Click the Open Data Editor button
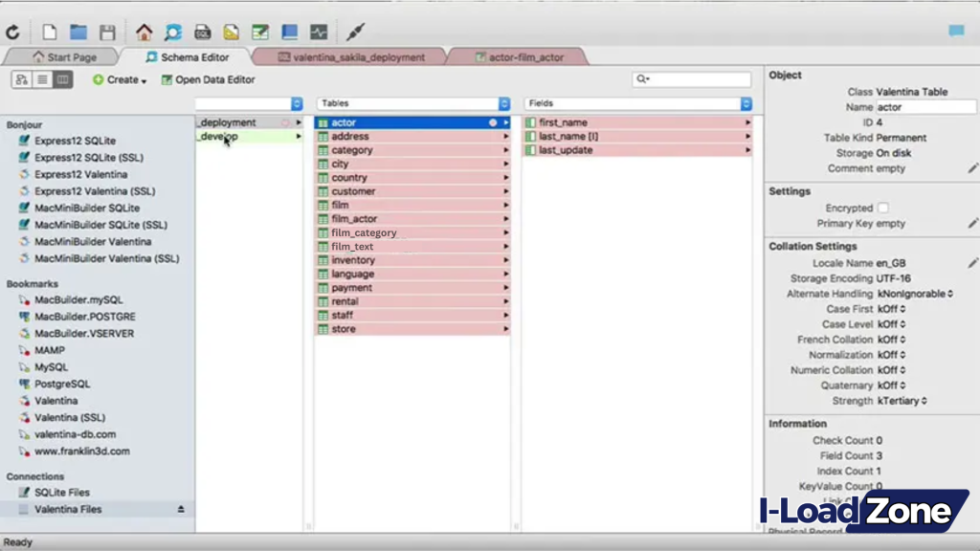Image resolution: width=980 pixels, height=551 pixels. click(x=208, y=79)
